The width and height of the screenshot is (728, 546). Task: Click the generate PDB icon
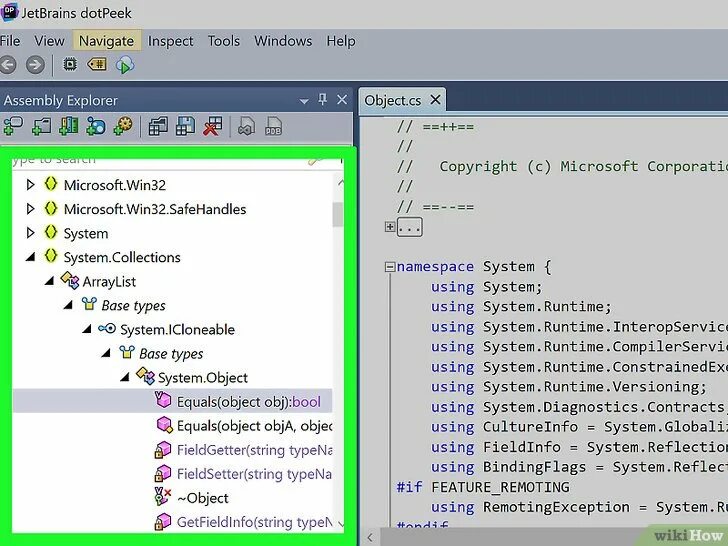click(x=273, y=126)
